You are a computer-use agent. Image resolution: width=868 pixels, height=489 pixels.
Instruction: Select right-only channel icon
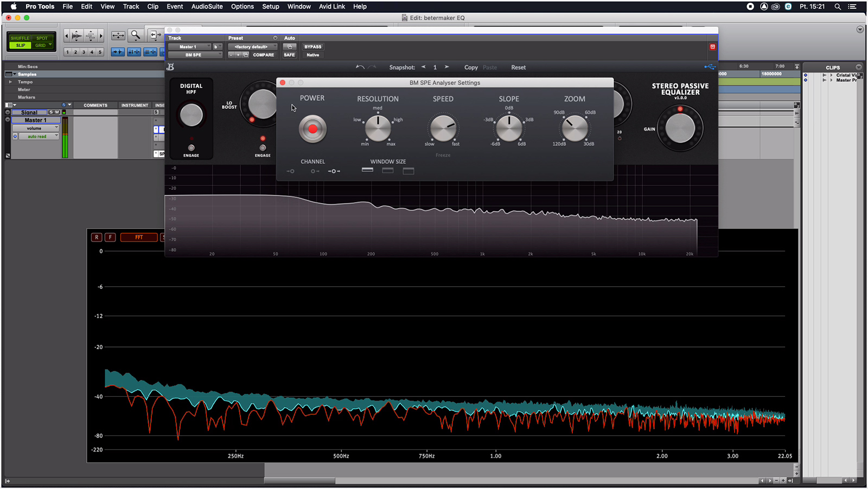point(315,171)
